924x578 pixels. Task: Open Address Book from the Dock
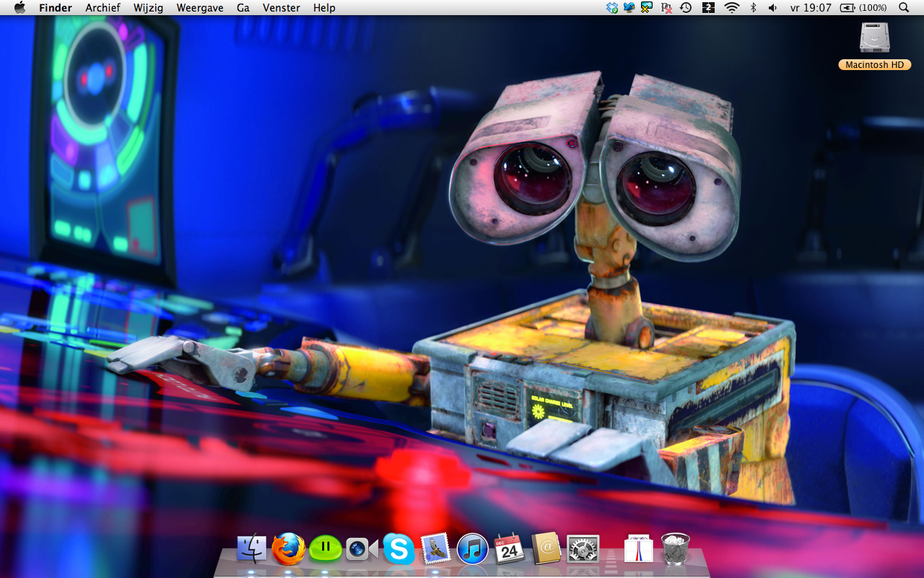pyautogui.click(x=546, y=549)
